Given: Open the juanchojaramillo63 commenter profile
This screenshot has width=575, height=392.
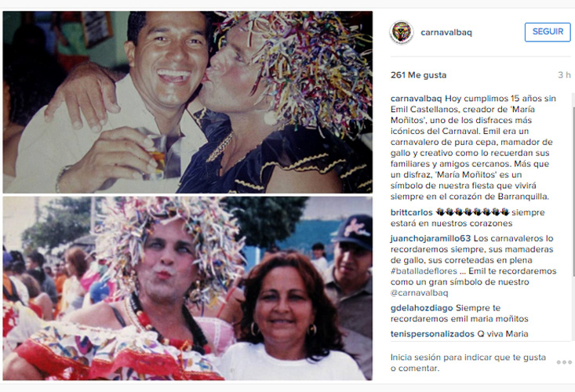Looking at the screenshot, I should (x=431, y=238).
